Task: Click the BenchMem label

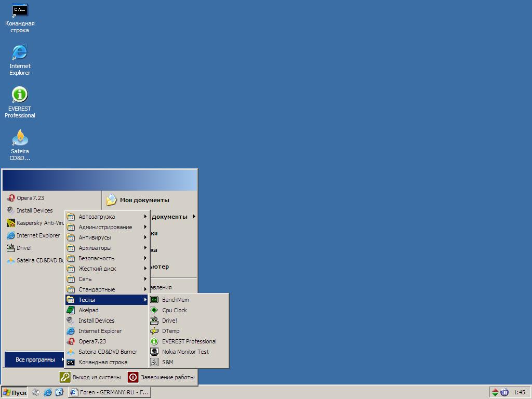Action: point(176,300)
